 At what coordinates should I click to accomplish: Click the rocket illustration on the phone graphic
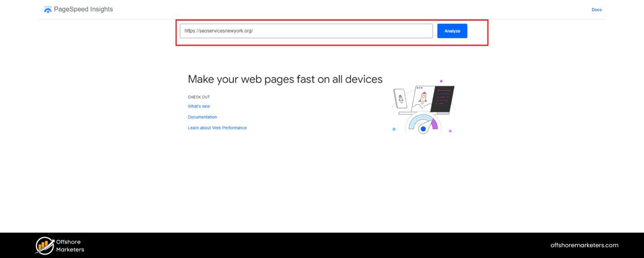click(x=401, y=98)
